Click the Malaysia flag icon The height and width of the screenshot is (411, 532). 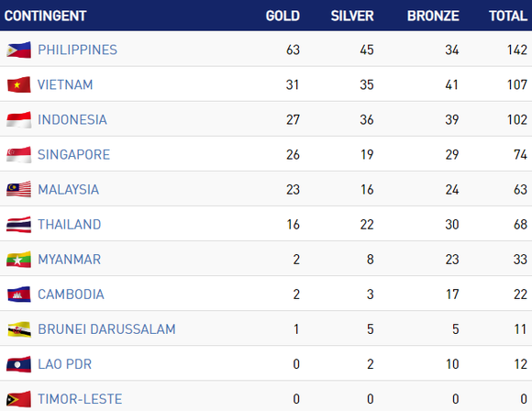(19, 189)
